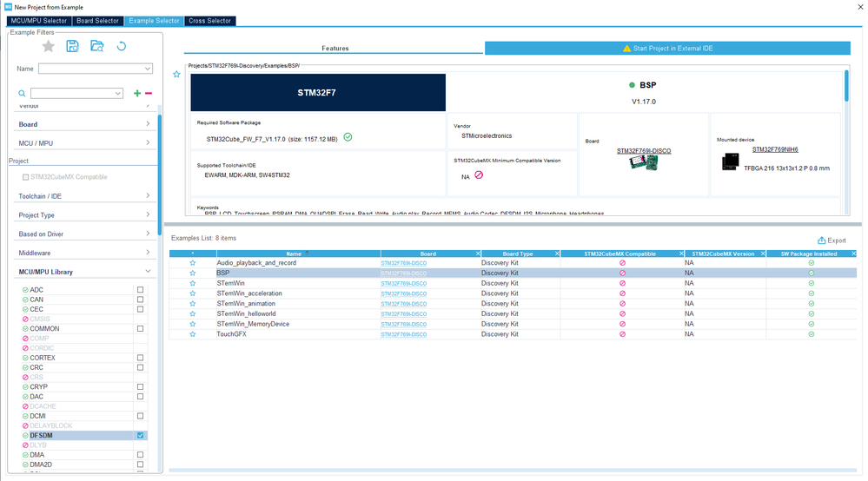868x481 pixels.
Task: Remove the STM32CubeMX Version column X
Action: click(x=763, y=254)
